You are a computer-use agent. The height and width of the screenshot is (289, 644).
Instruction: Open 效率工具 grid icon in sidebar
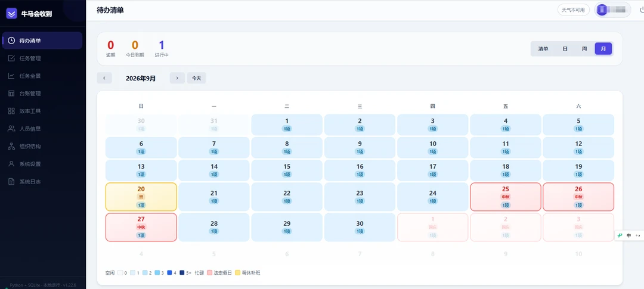(11, 111)
